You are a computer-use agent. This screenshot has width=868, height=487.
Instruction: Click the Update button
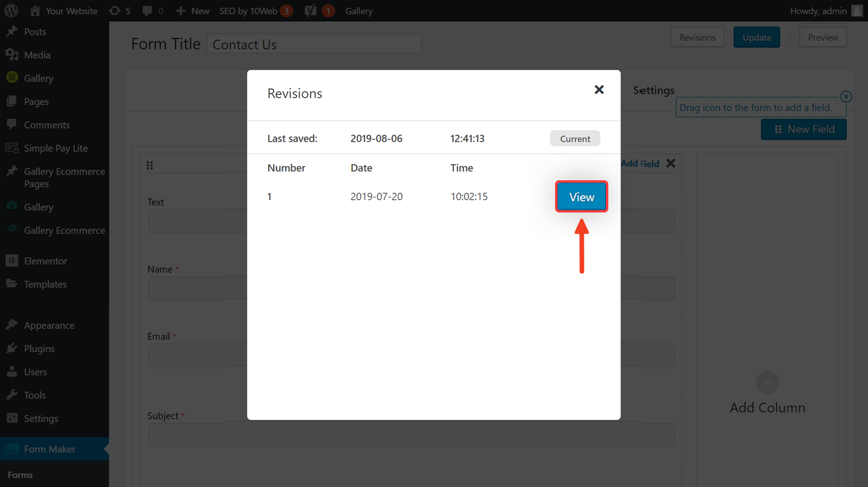[757, 37]
